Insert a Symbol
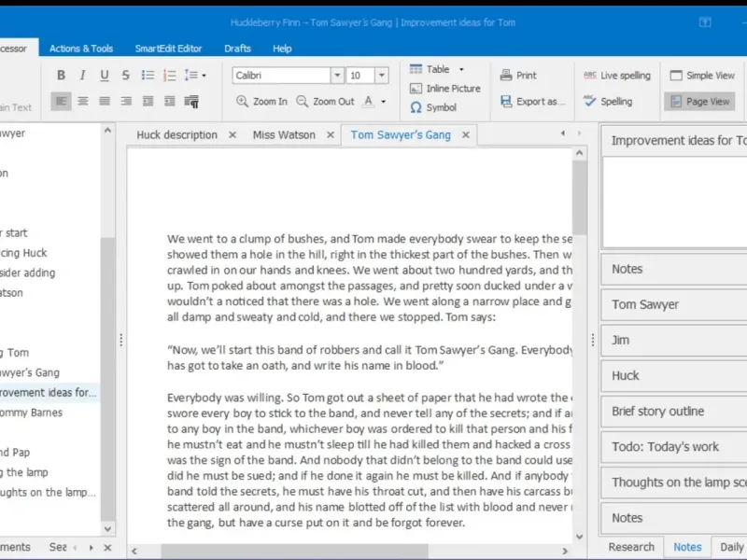747x560 pixels. tap(433, 107)
